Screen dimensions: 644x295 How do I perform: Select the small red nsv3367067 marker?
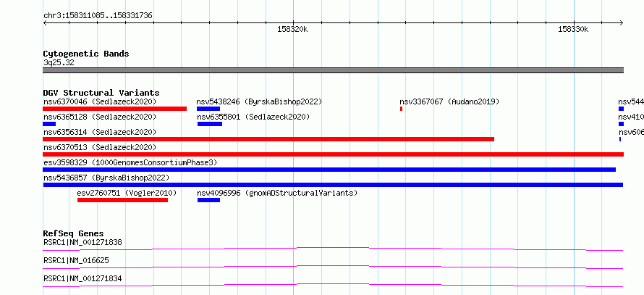(x=401, y=109)
